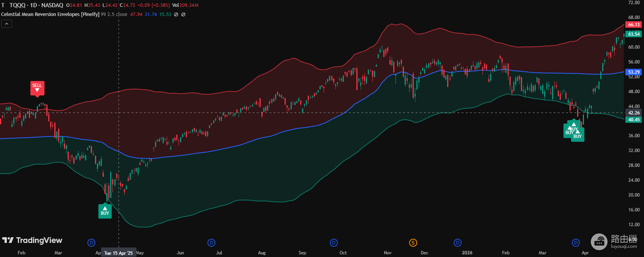
Task: Click the TQQQ symbol title in the legend
Action: 36,5
